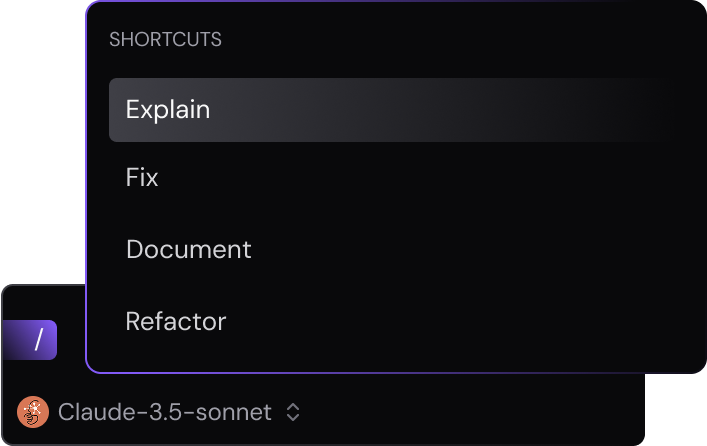The width and height of the screenshot is (707, 446).
Task: Click the purple slash command chip
Action: click(30, 340)
